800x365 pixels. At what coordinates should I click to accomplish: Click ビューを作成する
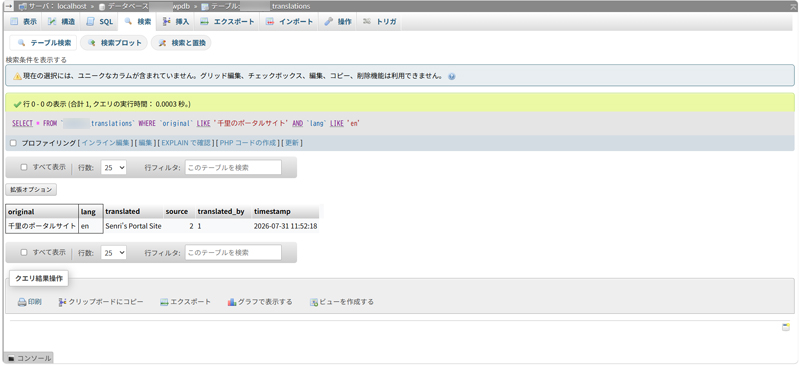coord(342,302)
